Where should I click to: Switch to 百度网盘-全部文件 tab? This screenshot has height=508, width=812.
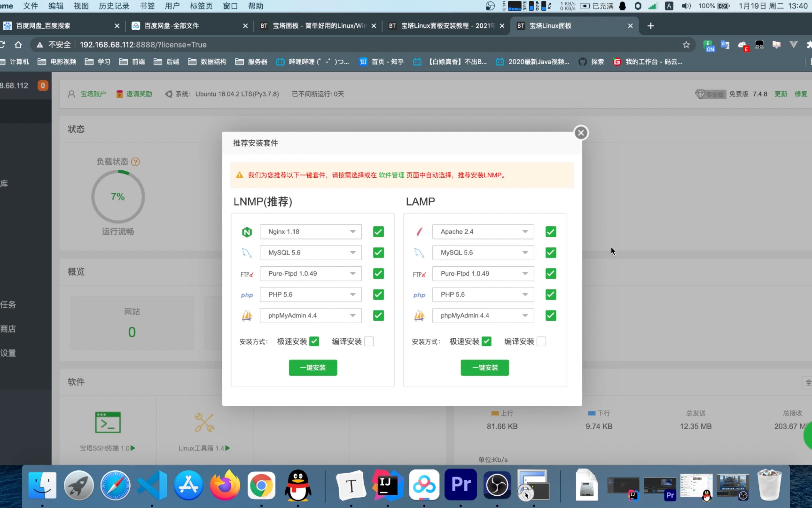[190, 26]
